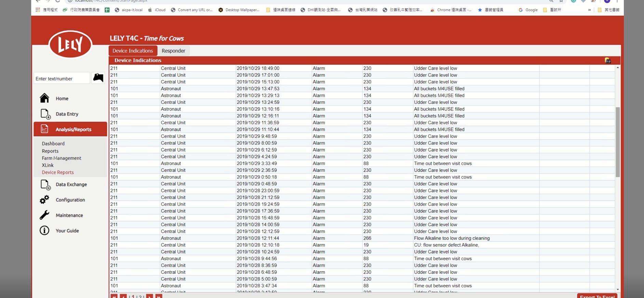Open the XLink submenu link
Screen dimensions: 644x298
[48, 165]
